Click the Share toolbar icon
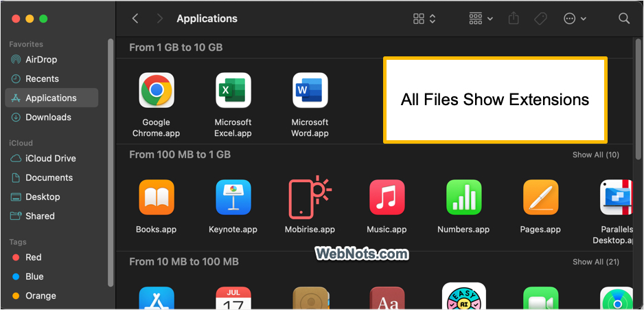 click(x=514, y=19)
